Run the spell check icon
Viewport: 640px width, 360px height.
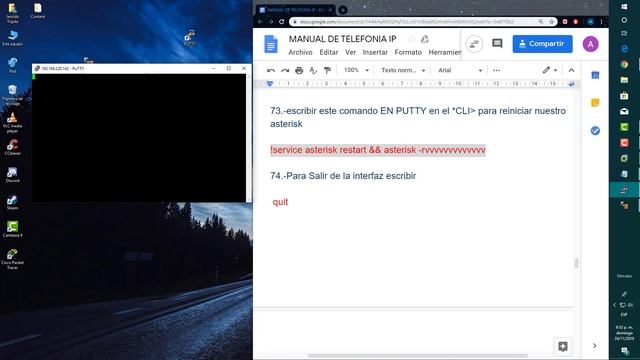pos(313,70)
